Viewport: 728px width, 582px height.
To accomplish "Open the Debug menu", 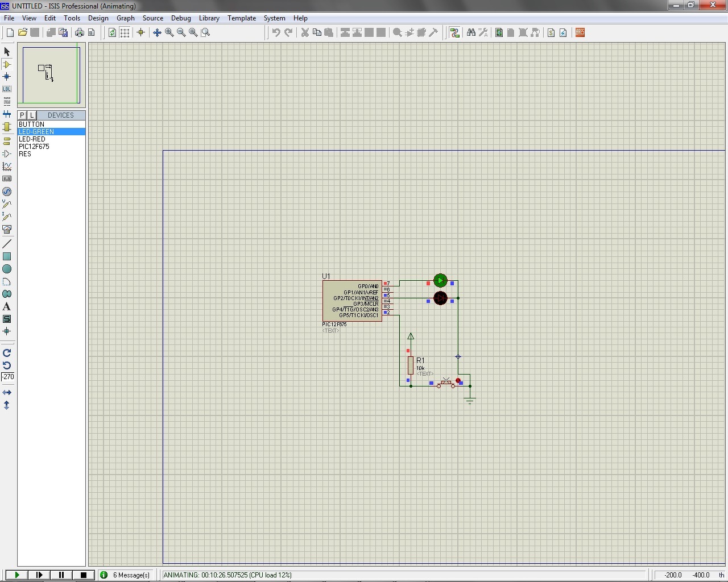I will tap(181, 18).
